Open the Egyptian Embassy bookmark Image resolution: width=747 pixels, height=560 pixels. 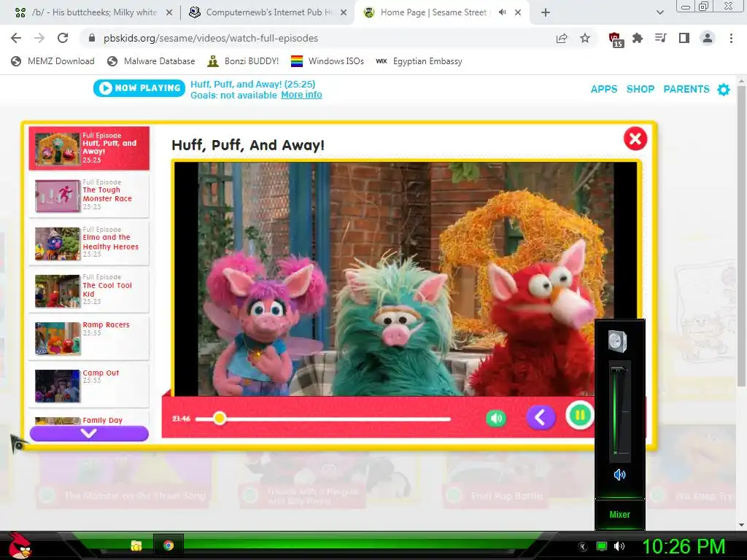click(419, 61)
